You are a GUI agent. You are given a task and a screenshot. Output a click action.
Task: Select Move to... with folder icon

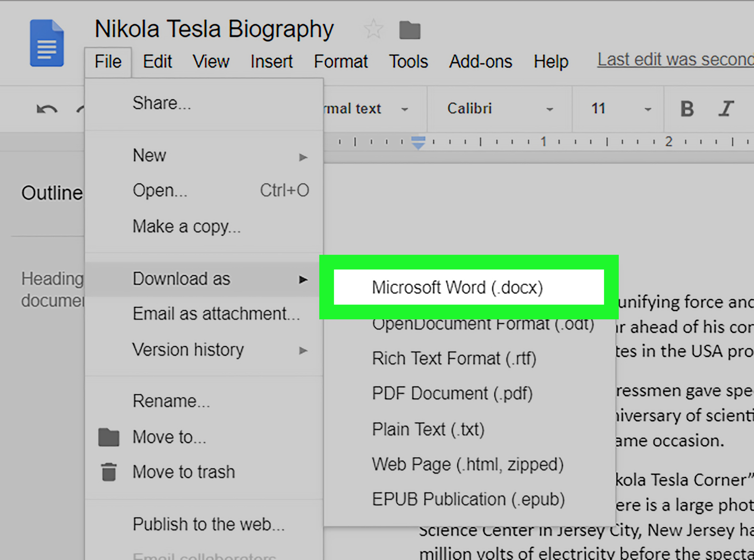click(x=204, y=437)
